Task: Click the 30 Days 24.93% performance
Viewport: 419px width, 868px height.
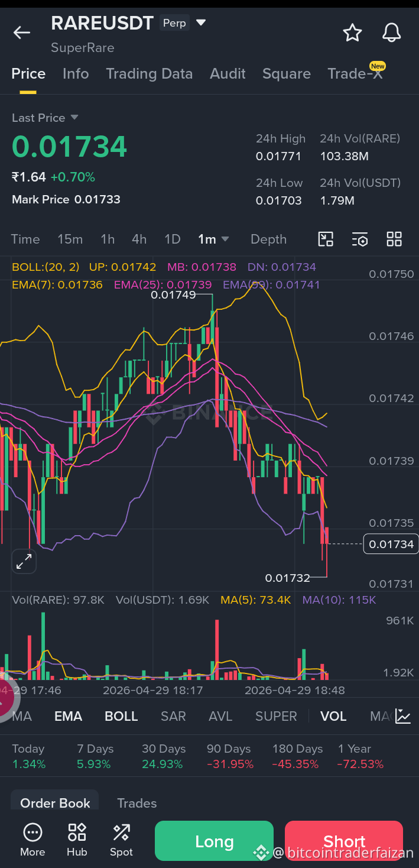Action: [163, 756]
